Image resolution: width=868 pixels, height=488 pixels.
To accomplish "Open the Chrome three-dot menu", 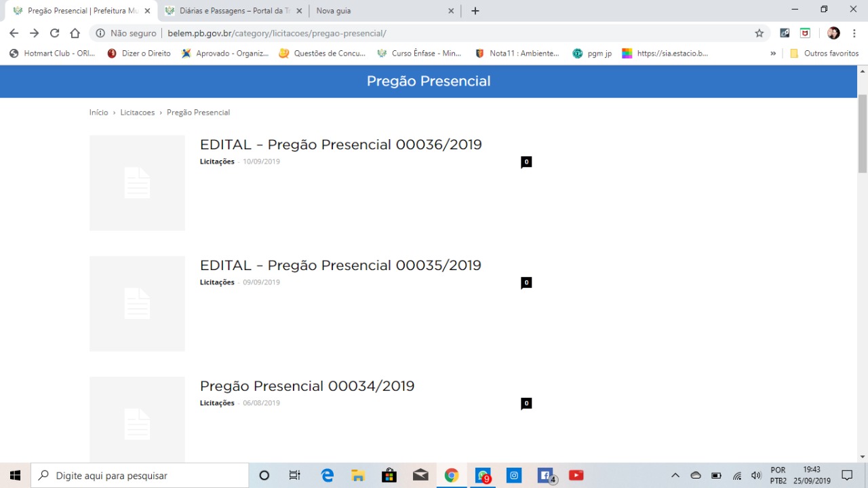I will coord(854,33).
